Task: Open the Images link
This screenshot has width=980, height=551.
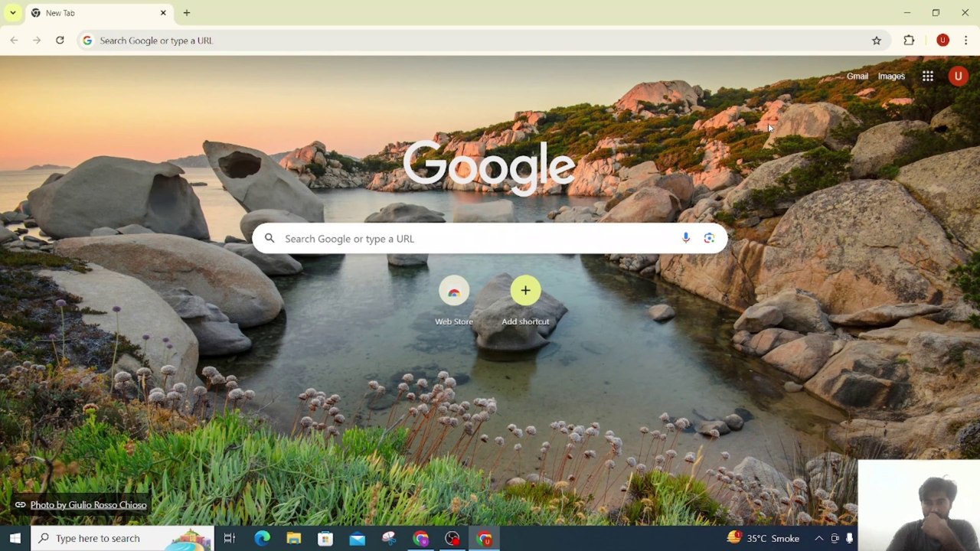Action: click(890, 77)
